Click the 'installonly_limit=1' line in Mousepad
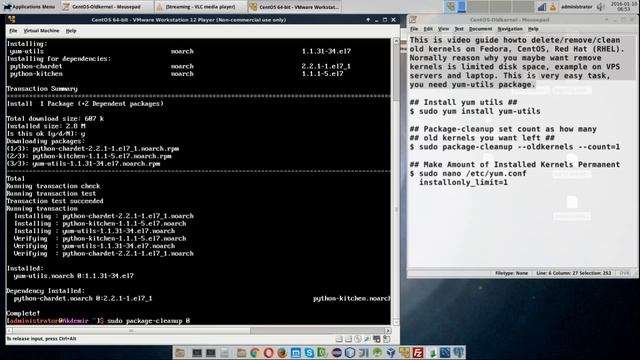This screenshot has height=360, width=640. pyautogui.click(x=463, y=182)
